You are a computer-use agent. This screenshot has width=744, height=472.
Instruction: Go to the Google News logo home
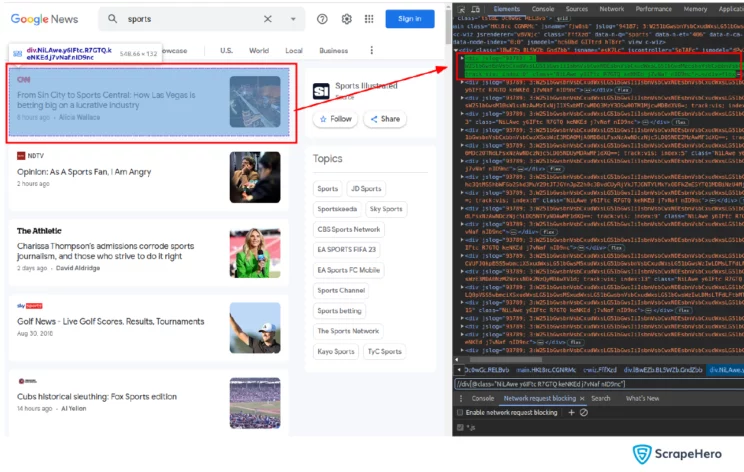(45, 19)
